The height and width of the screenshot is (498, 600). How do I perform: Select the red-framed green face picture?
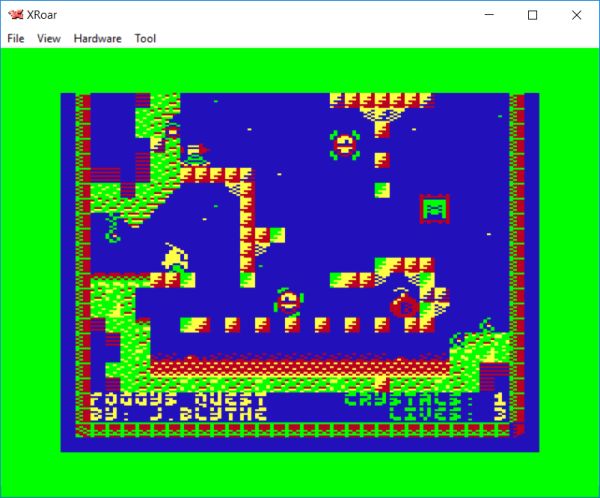pyautogui.click(x=434, y=209)
